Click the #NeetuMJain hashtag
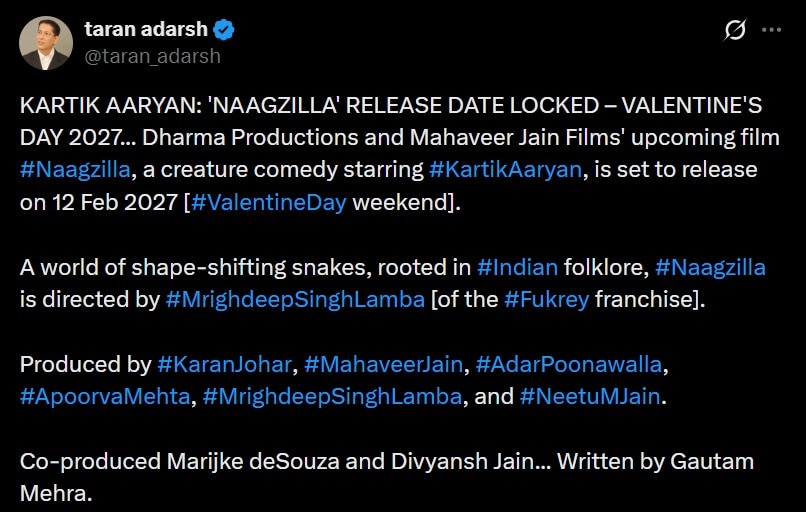This screenshot has width=806, height=512. tap(590, 396)
